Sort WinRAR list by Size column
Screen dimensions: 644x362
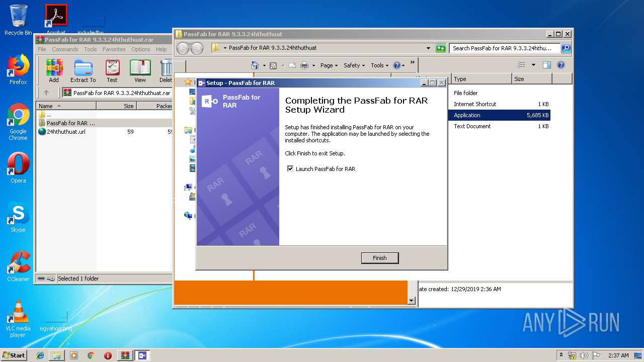(x=116, y=106)
